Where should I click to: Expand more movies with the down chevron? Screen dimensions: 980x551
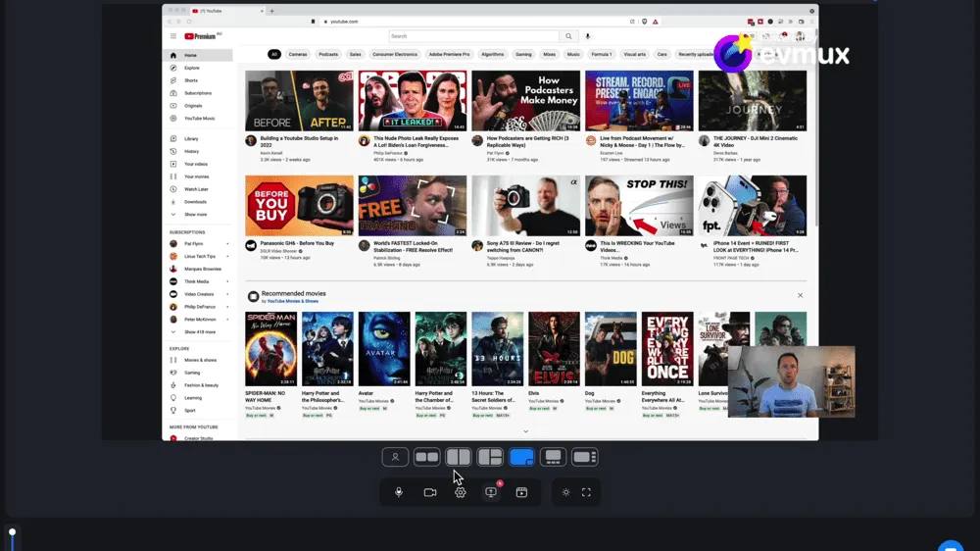click(x=526, y=431)
